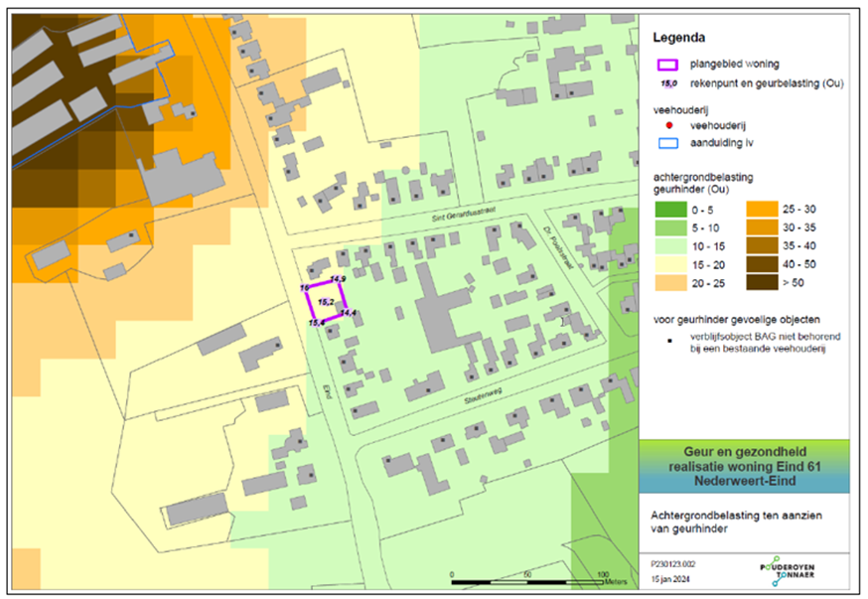Image resolution: width=868 pixels, height=599 pixels.
Task: Click the 'rekenpunt en geurbelasting (Ou)' label
Action: [x=767, y=83]
